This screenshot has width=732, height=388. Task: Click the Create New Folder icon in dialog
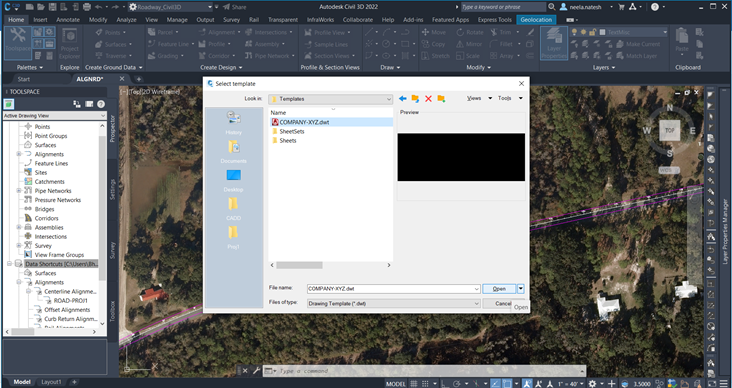pyautogui.click(x=441, y=99)
